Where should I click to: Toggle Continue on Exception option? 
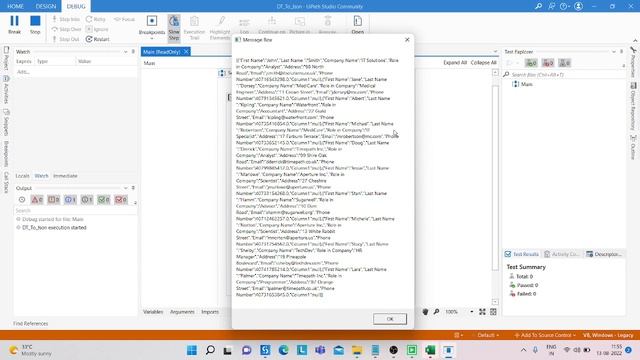tap(272, 24)
